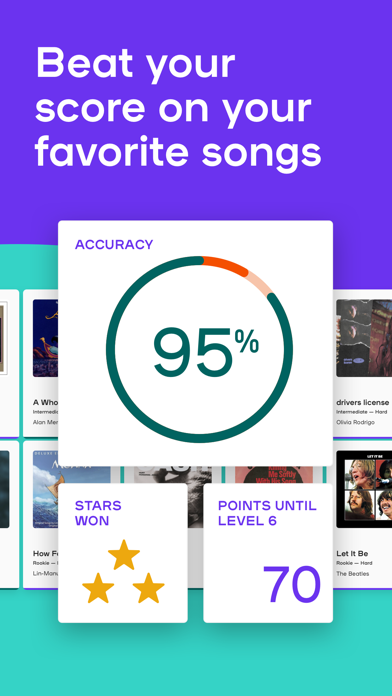The image size is (392, 696).
Task: Open the Stars Won card title
Action: pos(98,513)
